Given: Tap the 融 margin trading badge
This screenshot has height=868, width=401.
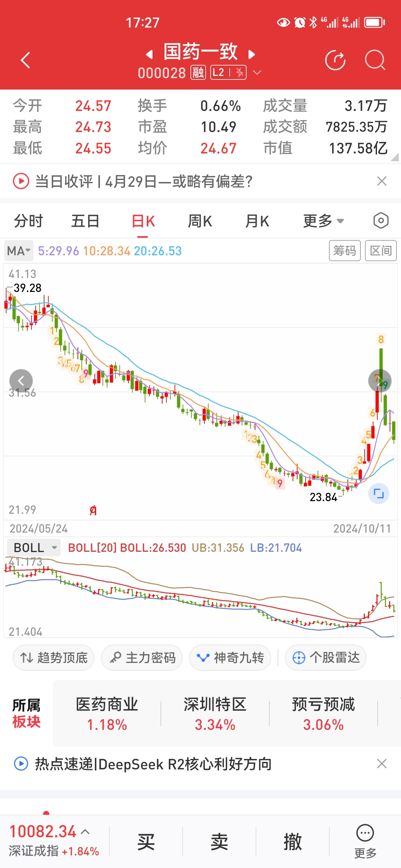Looking at the screenshot, I should coord(198,72).
